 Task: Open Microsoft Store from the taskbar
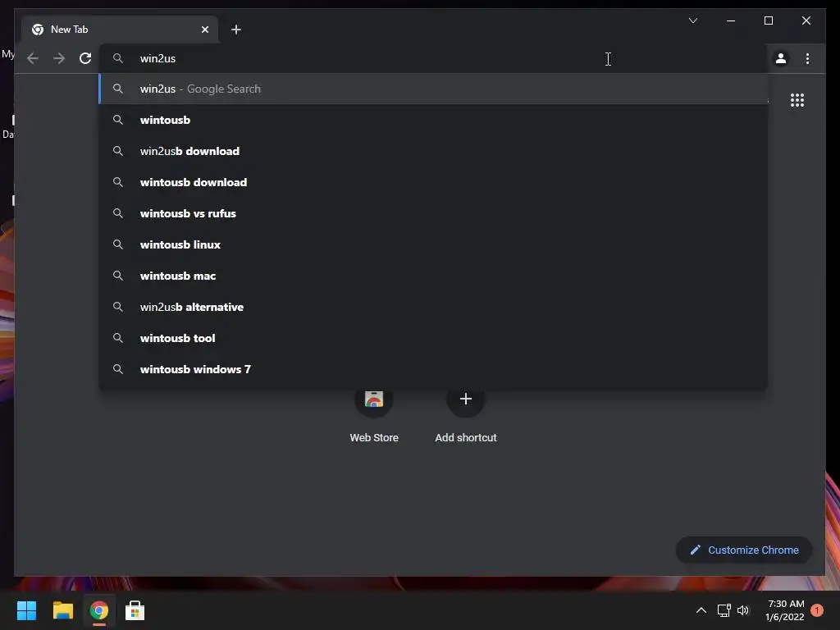[135, 610]
